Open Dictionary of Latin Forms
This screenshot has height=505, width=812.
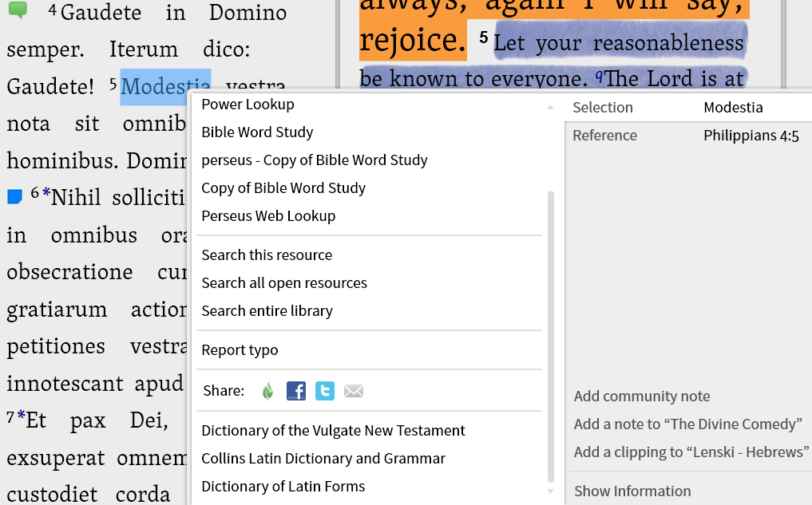[x=283, y=487]
